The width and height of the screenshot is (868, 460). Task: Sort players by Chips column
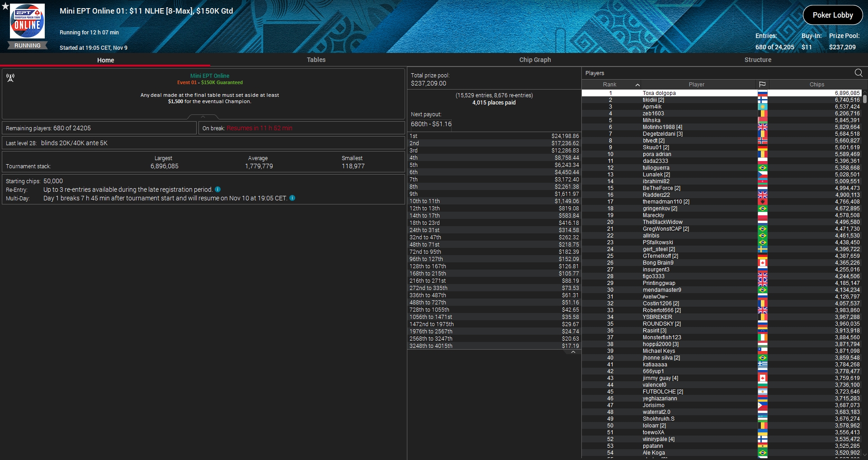(x=816, y=85)
